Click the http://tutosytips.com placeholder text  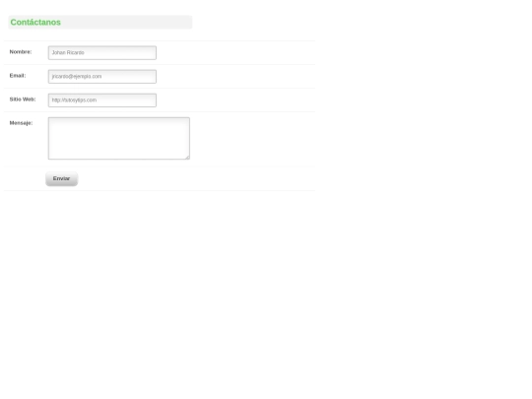pos(74,100)
